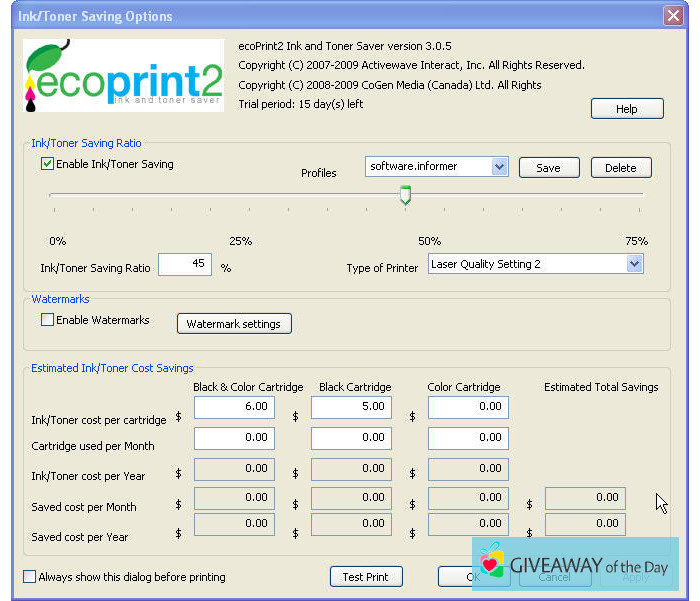Click the ecoPrint2 logo image
The width and height of the screenshot is (700, 601).
(123, 77)
